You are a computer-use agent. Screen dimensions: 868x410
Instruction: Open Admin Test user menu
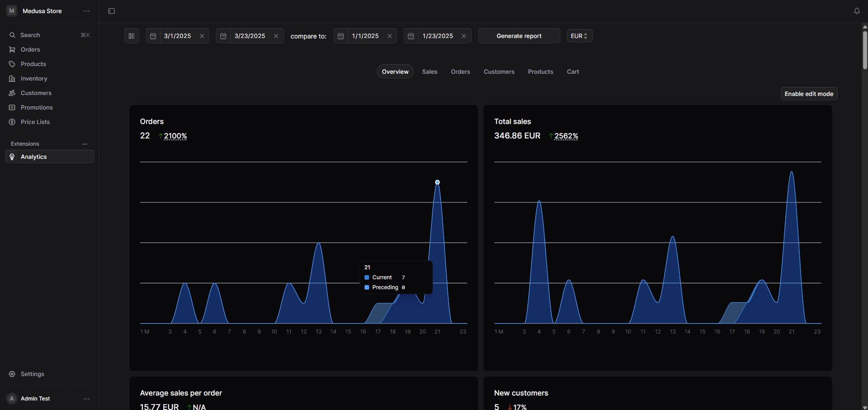point(86,399)
